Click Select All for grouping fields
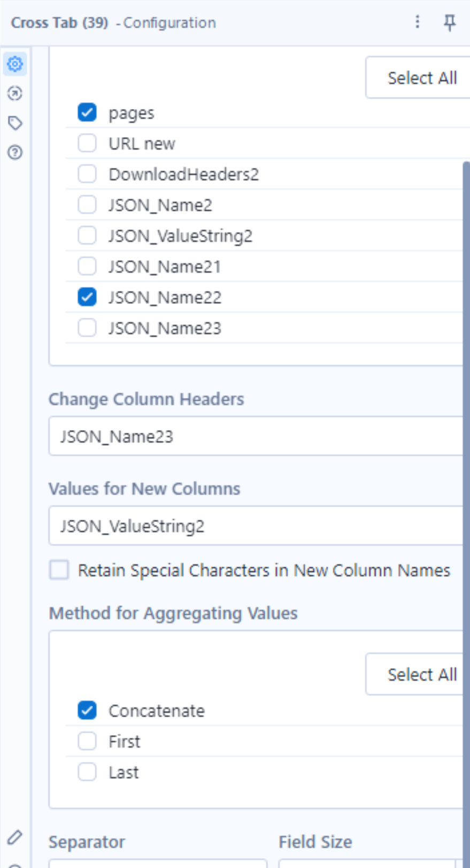The height and width of the screenshot is (868, 470). tap(418, 78)
